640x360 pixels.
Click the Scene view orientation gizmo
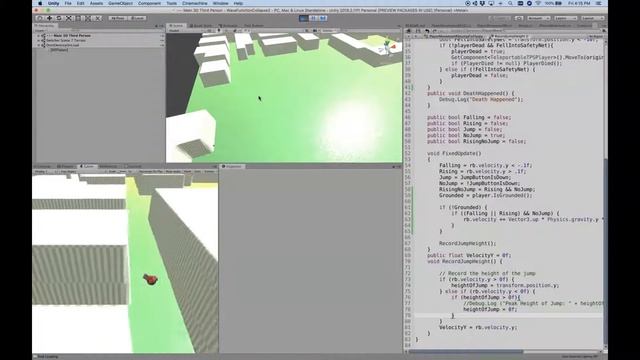pos(387,47)
